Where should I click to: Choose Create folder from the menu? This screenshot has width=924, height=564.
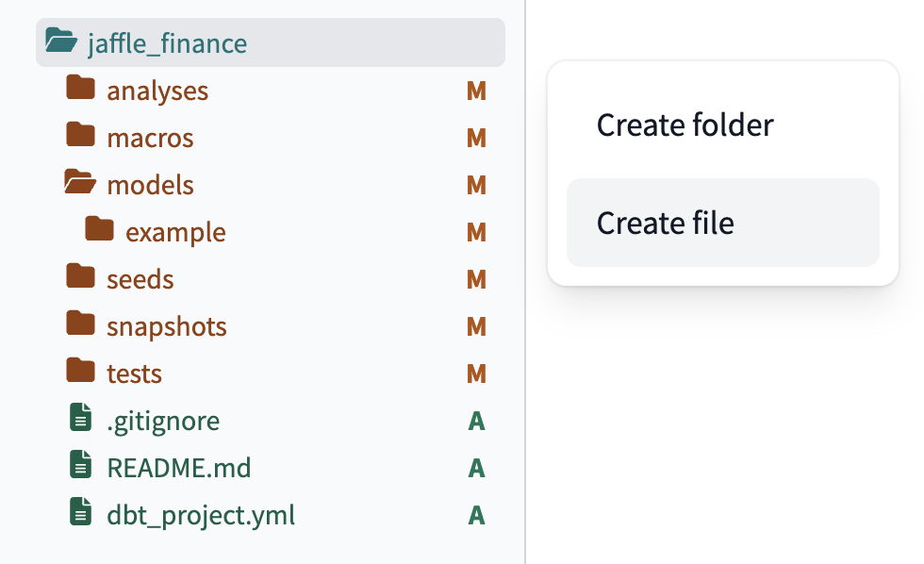click(x=685, y=124)
